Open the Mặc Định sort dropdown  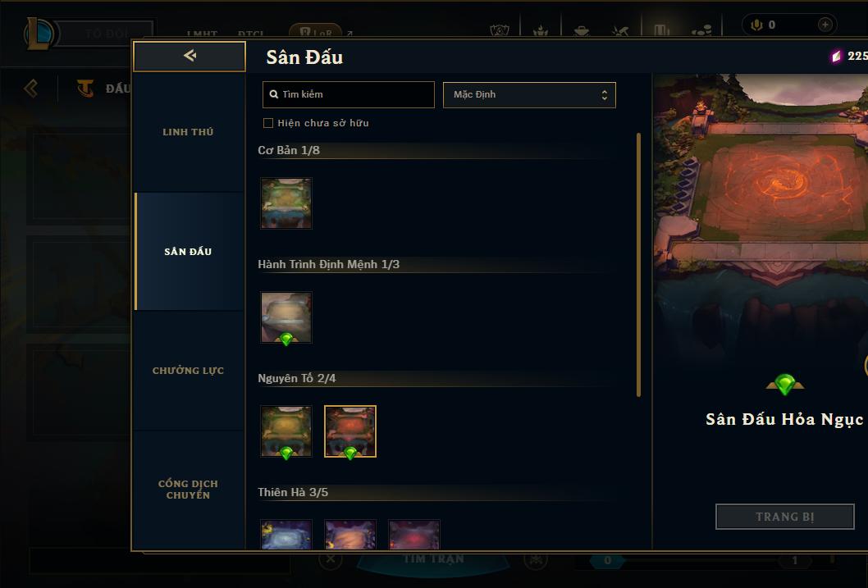point(529,94)
